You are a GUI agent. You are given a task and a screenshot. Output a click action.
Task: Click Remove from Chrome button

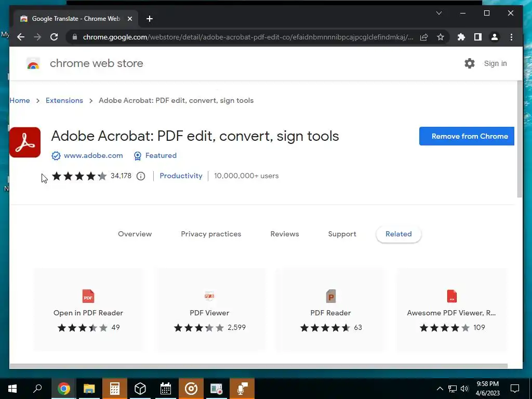[x=467, y=136]
